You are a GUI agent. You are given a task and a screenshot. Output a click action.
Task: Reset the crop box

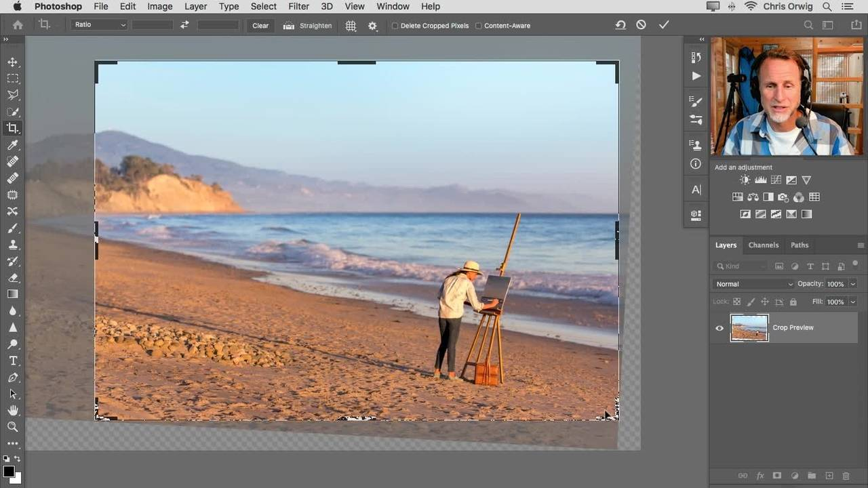620,25
